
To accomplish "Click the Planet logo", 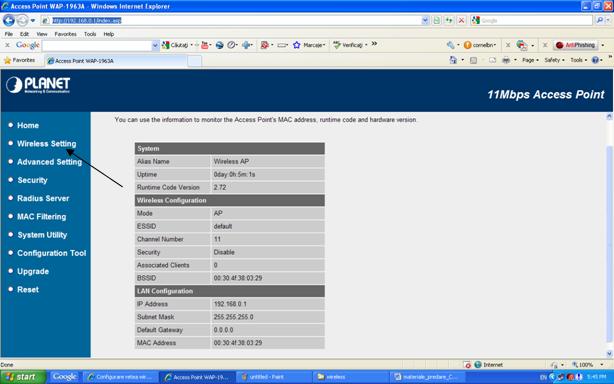I will [x=38, y=85].
